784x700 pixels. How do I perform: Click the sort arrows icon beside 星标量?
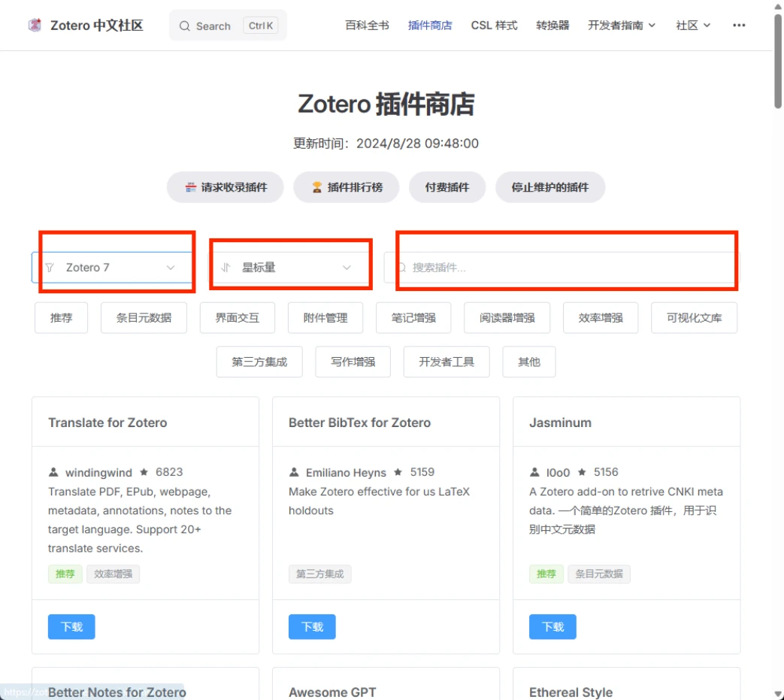click(226, 268)
